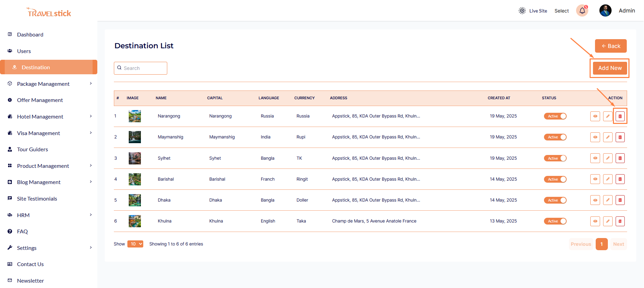Go to Next page
Viewport: 644px width, 288px height.
pos(618,244)
